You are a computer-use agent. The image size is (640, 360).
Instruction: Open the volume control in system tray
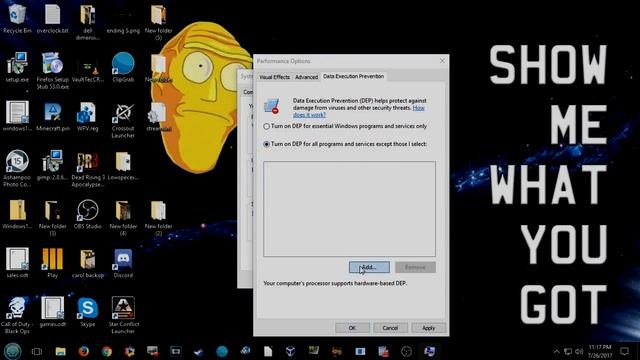tap(579, 351)
